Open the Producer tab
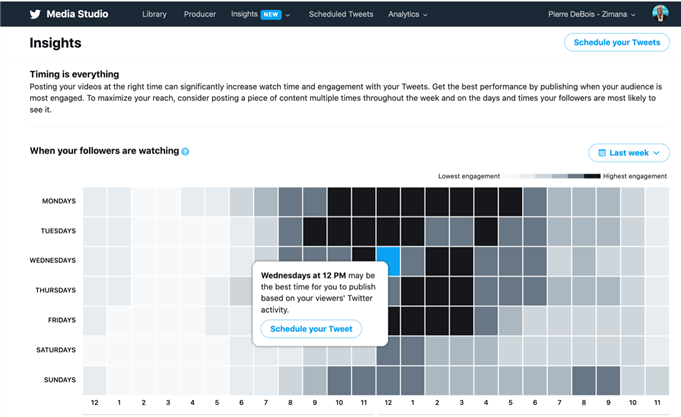 click(200, 15)
